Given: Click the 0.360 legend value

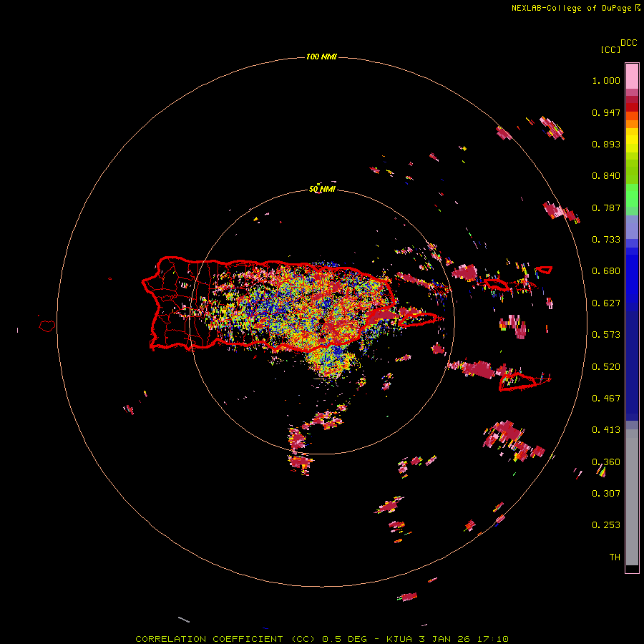Looking at the screenshot, I should 606,462.
